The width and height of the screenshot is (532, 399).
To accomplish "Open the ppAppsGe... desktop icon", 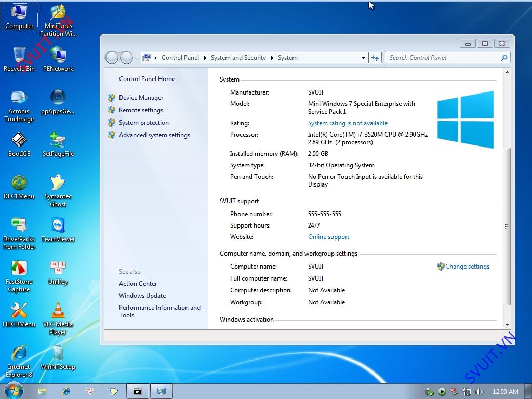I will (x=58, y=102).
